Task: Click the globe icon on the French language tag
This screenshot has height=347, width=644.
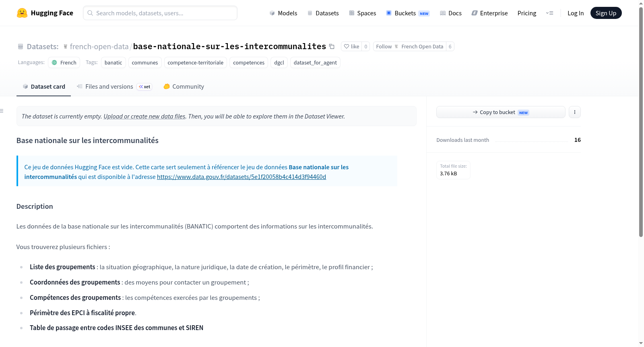Action: (54, 62)
